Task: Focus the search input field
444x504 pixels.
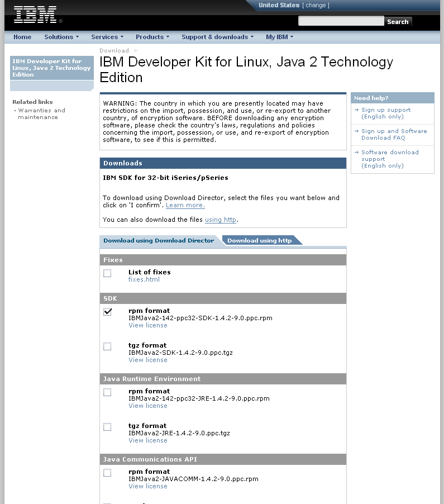Action: click(x=341, y=21)
